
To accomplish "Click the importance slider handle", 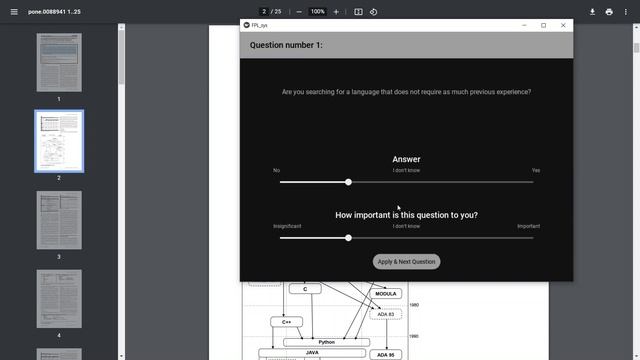I will tap(348, 238).
